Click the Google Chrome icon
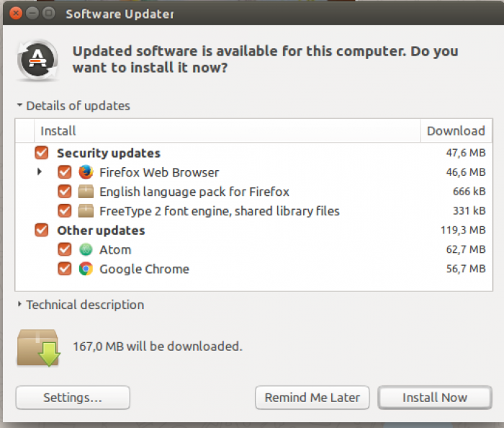Image resolution: width=504 pixels, height=428 pixels. coord(86,269)
